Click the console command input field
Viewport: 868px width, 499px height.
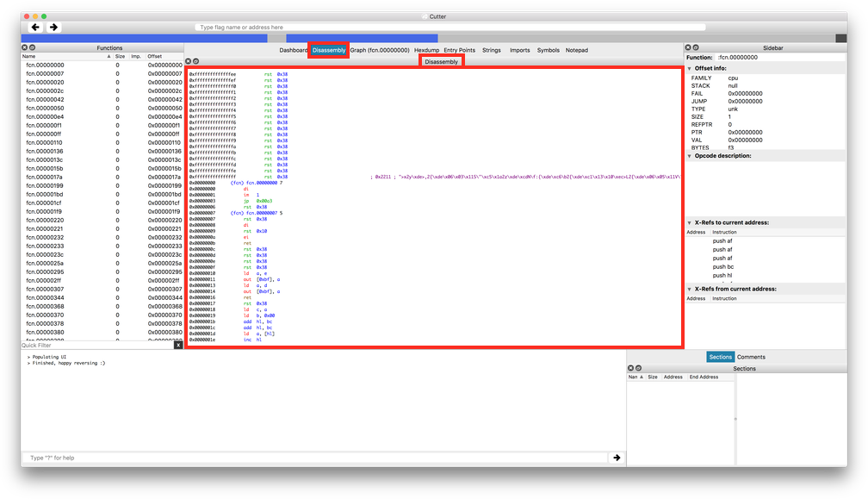(315, 458)
